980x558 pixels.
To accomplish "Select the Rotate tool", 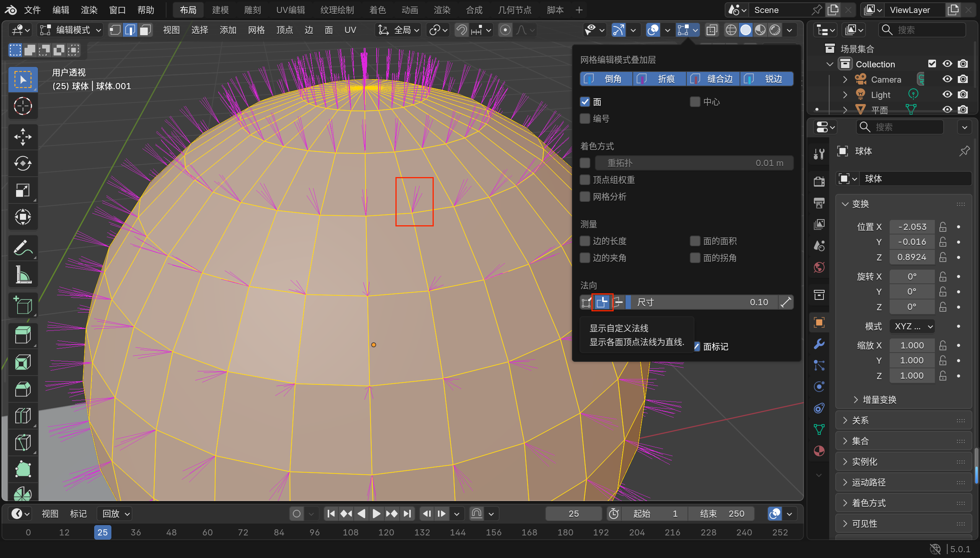I will 23,164.
